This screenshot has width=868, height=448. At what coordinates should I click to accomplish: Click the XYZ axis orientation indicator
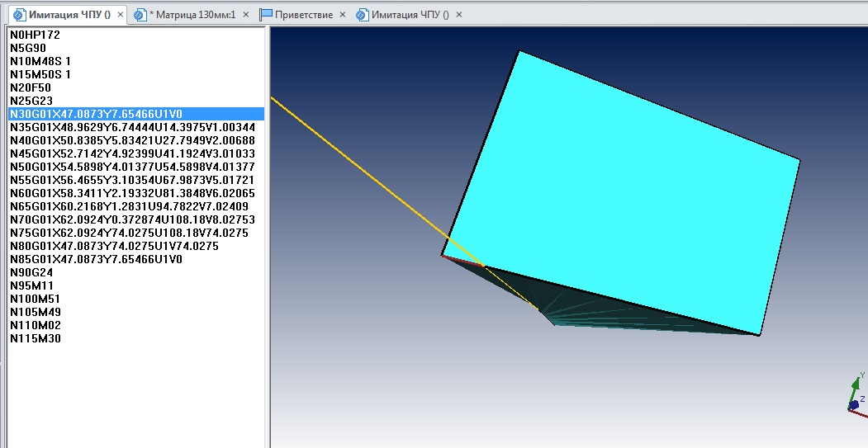click(857, 394)
